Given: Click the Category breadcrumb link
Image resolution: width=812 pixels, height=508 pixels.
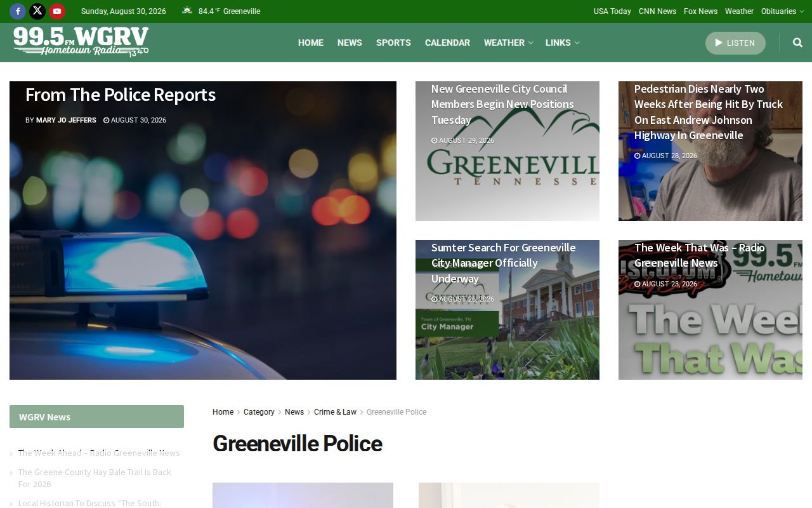Looking at the screenshot, I should coord(259,412).
